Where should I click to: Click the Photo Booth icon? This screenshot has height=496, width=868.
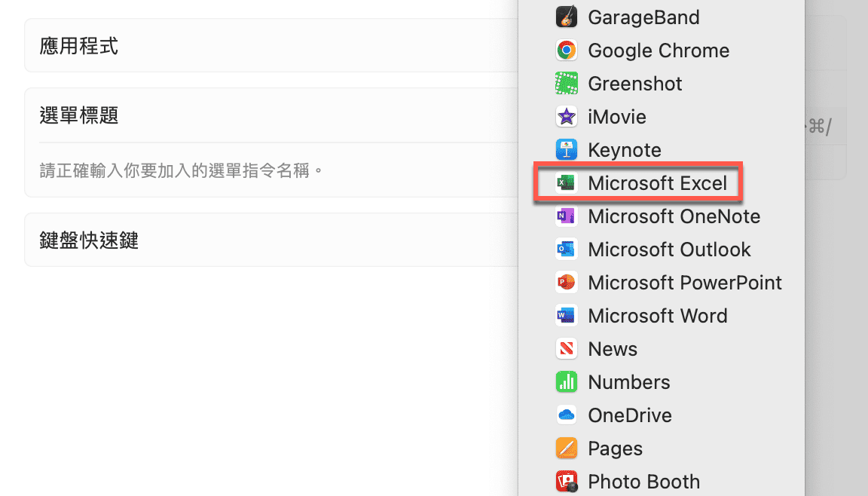[x=567, y=482]
